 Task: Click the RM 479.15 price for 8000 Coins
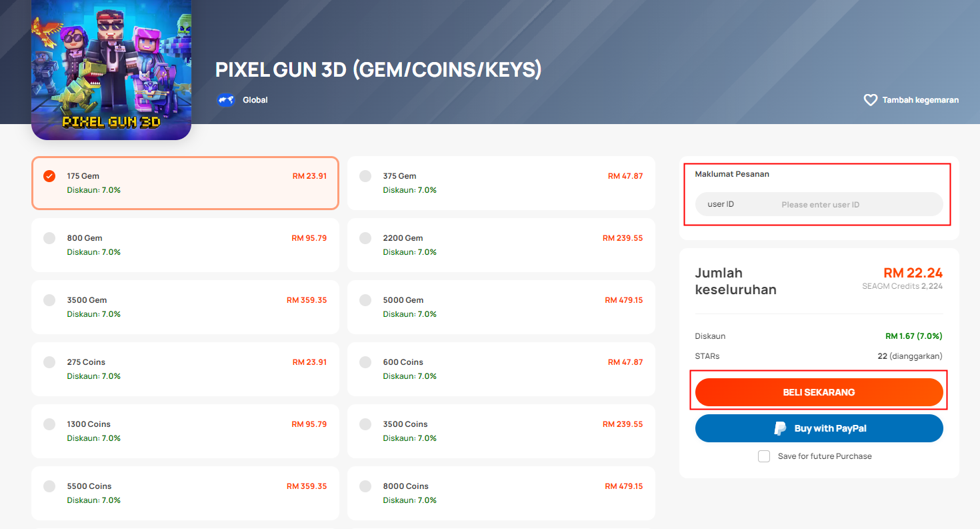[624, 486]
